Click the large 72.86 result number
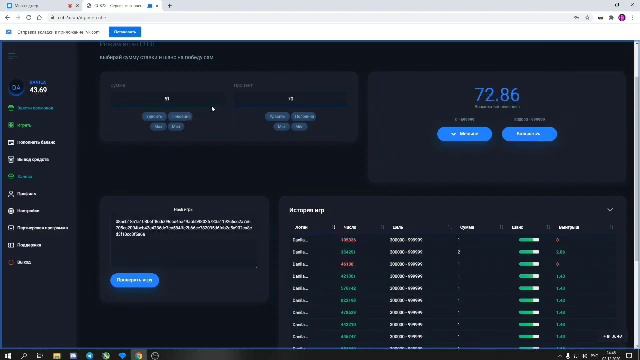 pyautogui.click(x=497, y=95)
